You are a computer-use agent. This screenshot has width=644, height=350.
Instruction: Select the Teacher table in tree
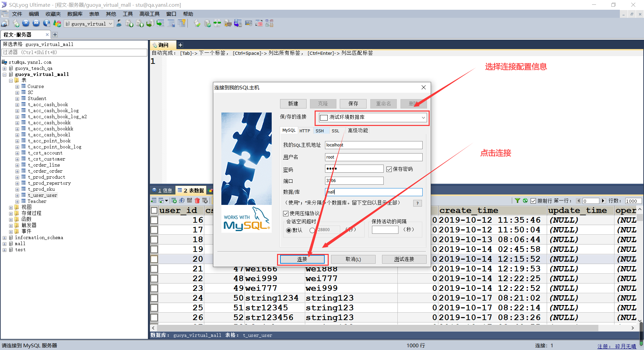[x=37, y=202]
